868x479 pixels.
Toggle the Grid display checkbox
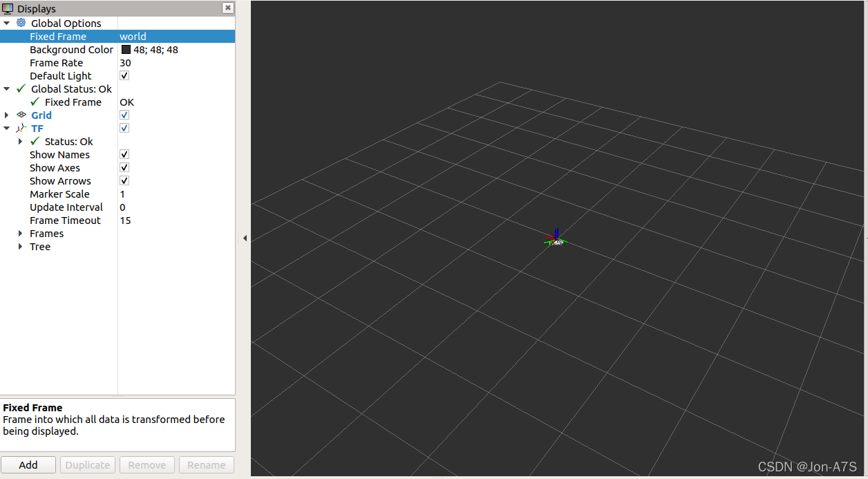click(124, 115)
